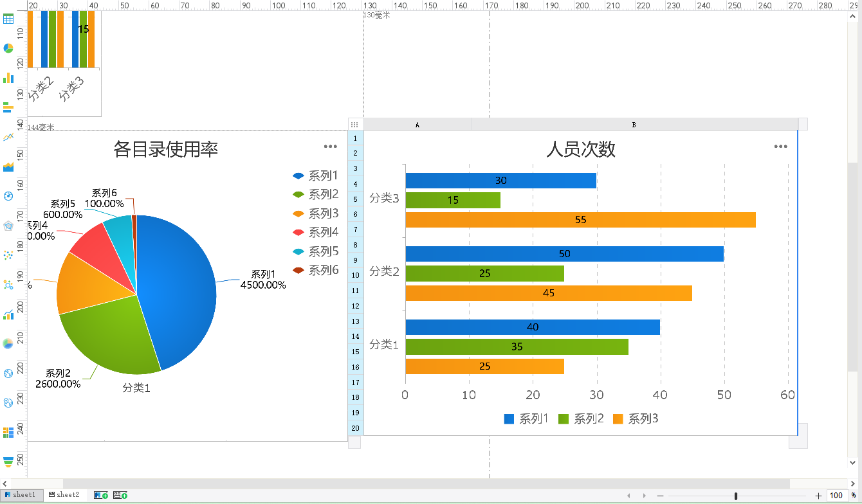
Task: Select the map with location pin icon
Action: coord(8,402)
